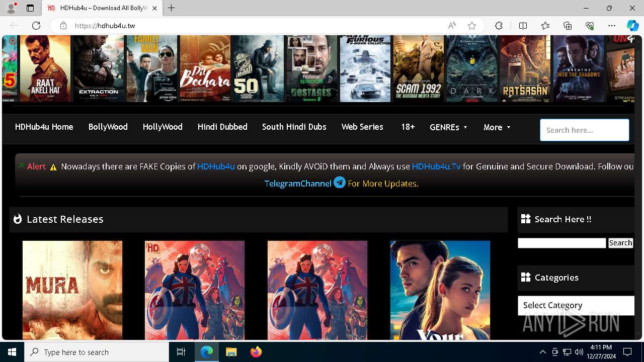The width and height of the screenshot is (644, 362).
Task: Open South Hindi Dubs section
Action: [294, 127]
